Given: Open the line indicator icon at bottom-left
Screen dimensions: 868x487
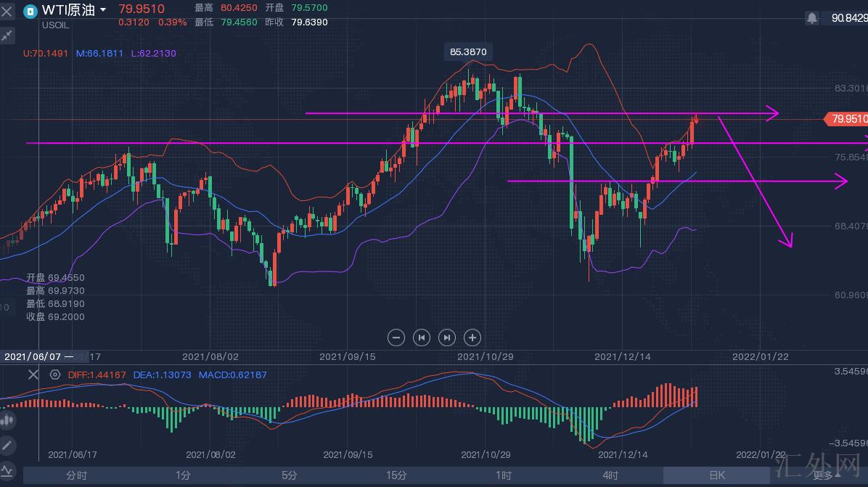Looking at the screenshot, I should [7, 470].
